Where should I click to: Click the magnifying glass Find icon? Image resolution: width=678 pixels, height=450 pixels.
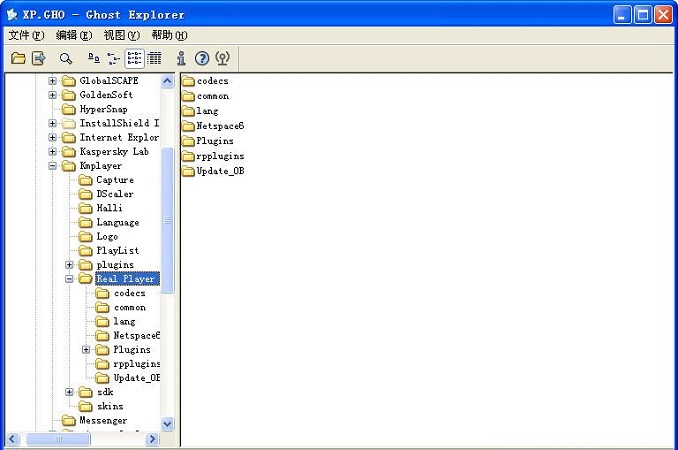66,58
